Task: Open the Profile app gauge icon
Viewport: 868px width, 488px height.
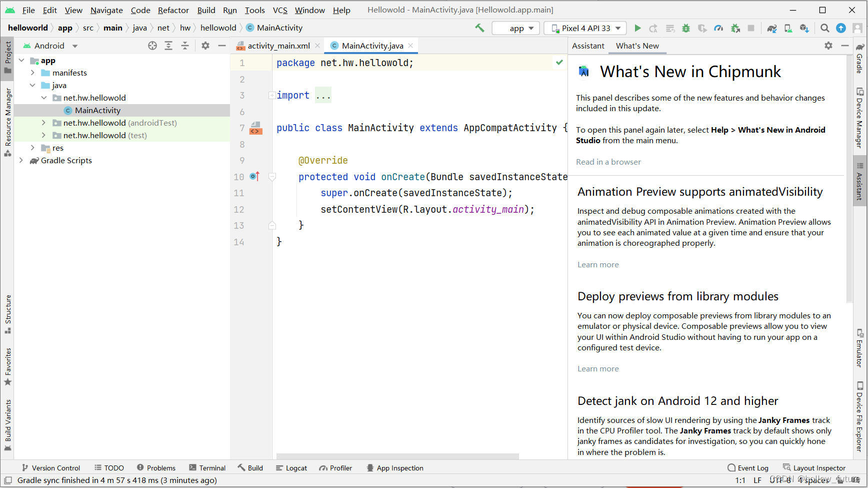Action: point(718,28)
